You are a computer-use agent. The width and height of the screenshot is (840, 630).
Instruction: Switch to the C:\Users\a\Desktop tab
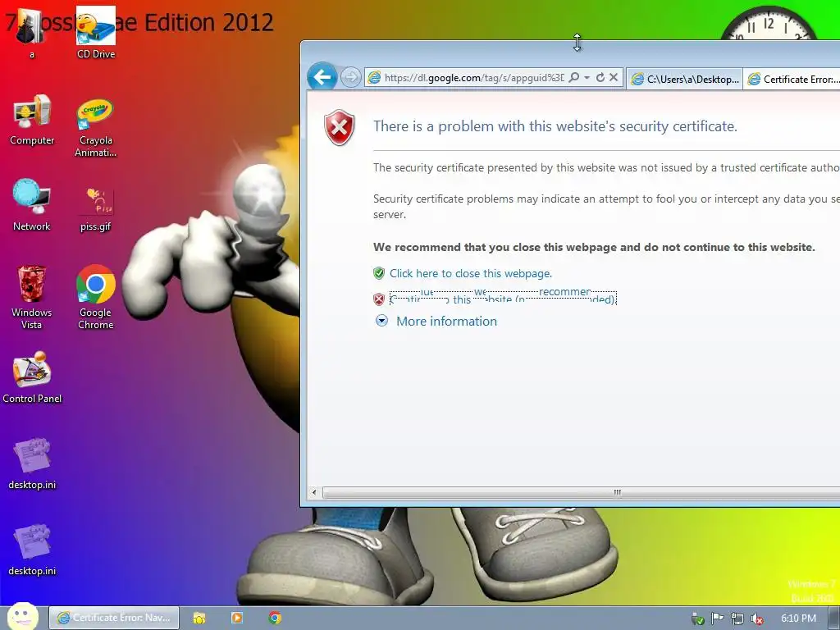tap(684, 80)
